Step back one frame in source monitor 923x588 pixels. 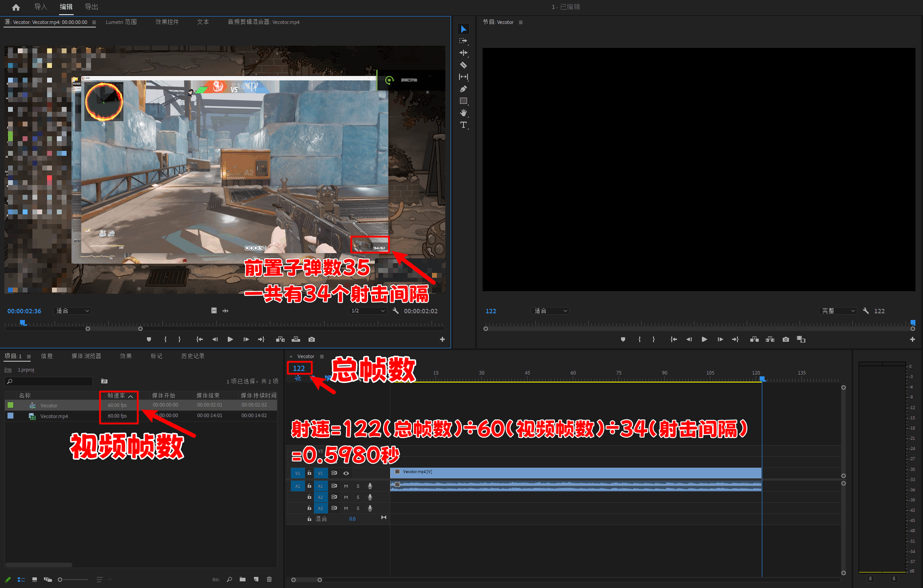pyautogui.click(x=215, y=339)
